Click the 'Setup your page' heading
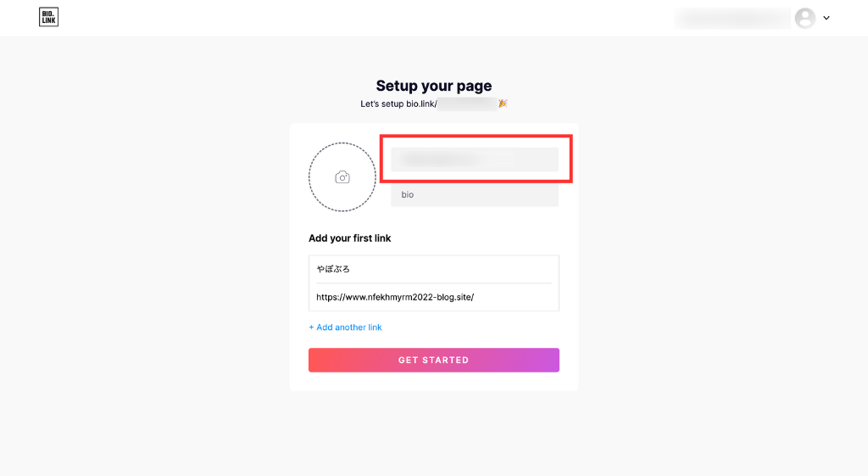Screen dimensions: 868x476 (x=434, y=86)
